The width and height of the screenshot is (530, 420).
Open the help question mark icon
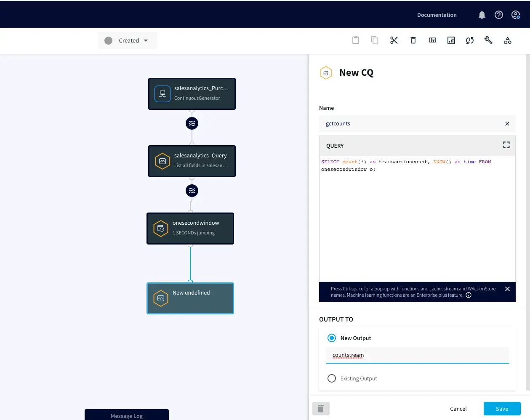click(499, 15)
